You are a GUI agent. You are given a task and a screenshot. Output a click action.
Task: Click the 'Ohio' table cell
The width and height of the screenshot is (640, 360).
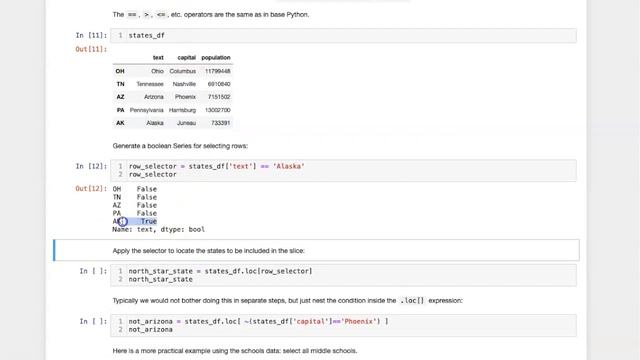[157, 71]
